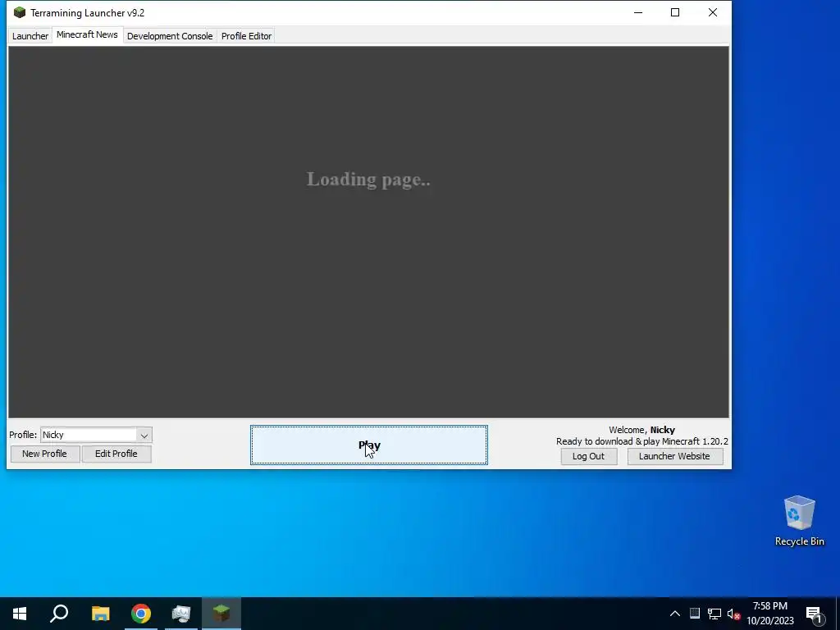This screenshot has height=630, width=840.
Task: Switch to the Launcher tab
Action: tap(30, 36)
